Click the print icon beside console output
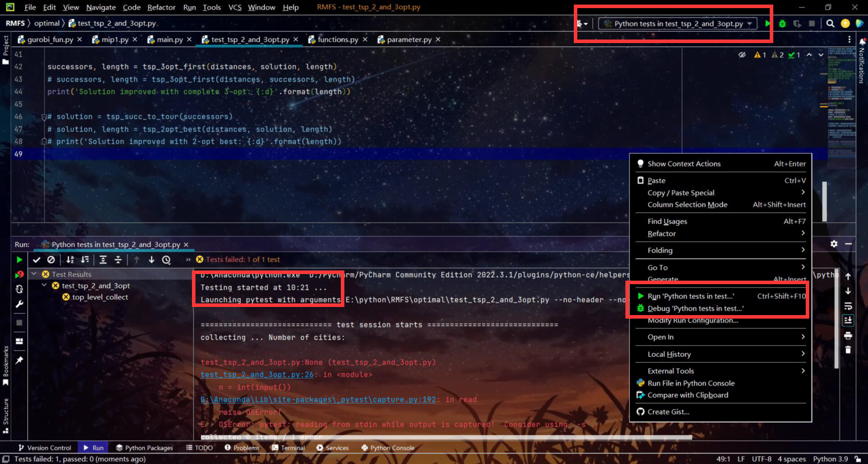868x464 pixels. 848,336
